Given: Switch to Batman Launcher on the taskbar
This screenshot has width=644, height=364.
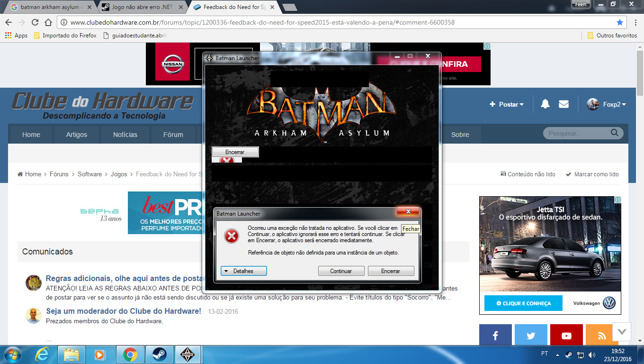Looking at the screenshot, I should [x=188, y=355].
